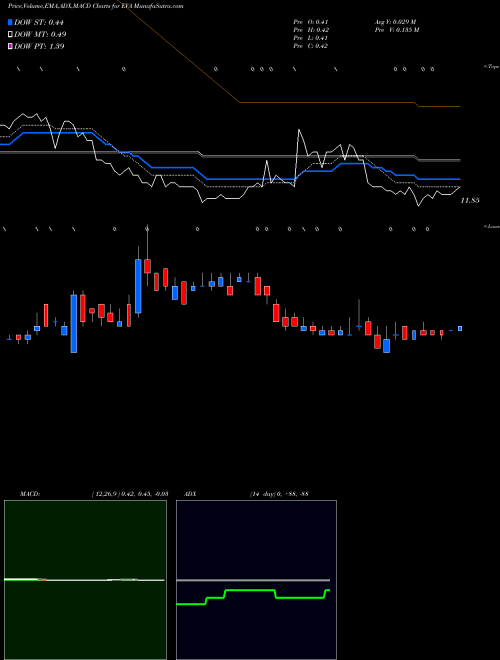Click the magenta DOW PT legend swatch
Image resolution: width=500 pixels, height=660 pixels.
coord(10,46)
